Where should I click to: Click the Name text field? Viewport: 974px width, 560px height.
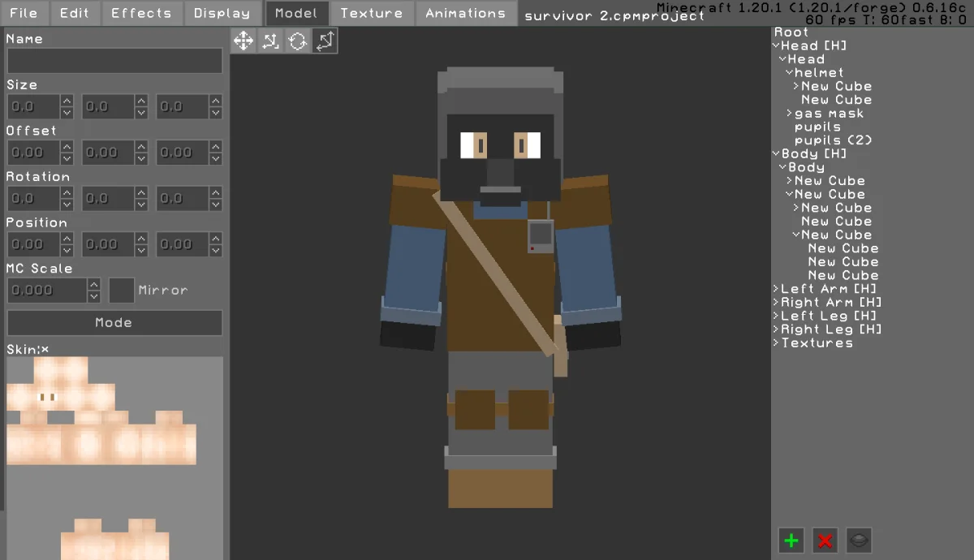(114, 61)
